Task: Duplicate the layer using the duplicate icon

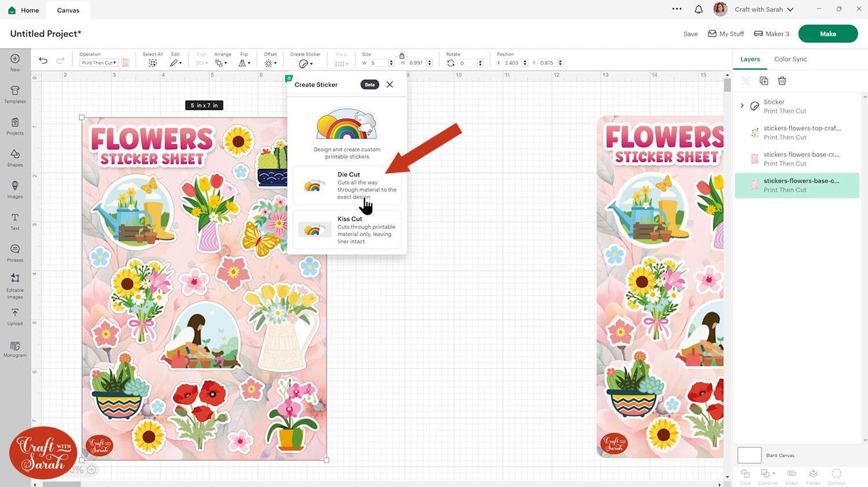Action: [x=764, y=81]
